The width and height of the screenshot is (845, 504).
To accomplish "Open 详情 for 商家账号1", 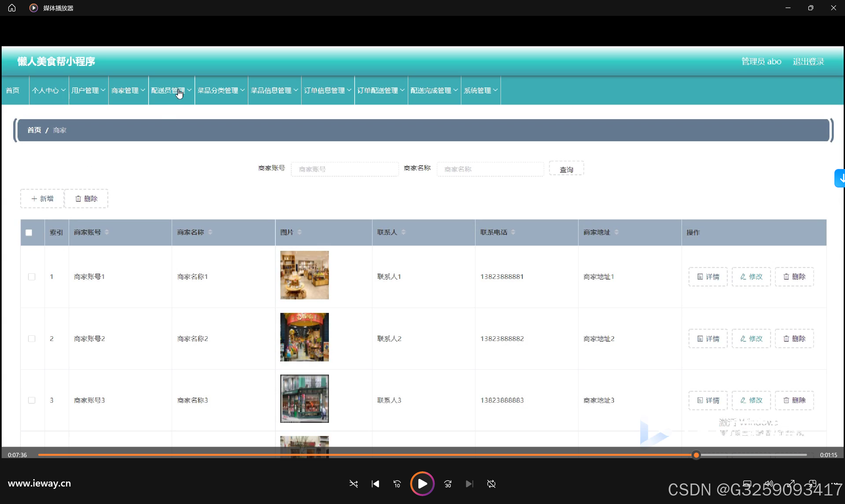I will (708, 277).
